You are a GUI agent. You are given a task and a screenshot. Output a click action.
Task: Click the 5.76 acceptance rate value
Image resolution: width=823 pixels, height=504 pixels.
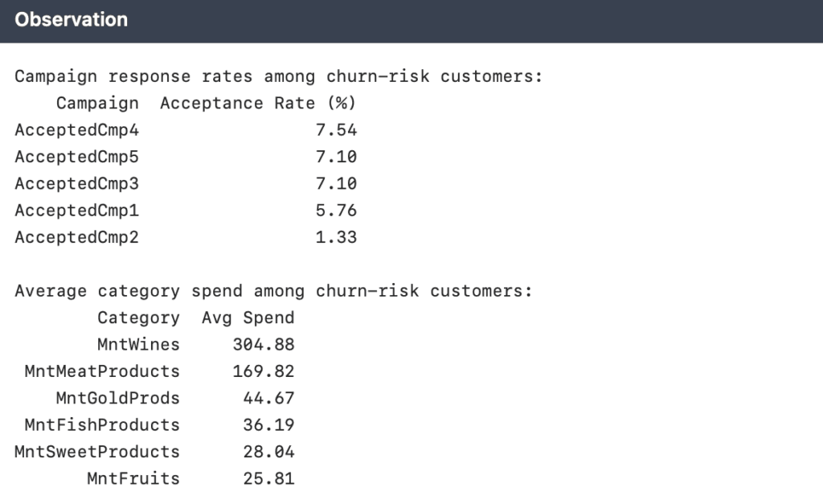pos(336,211)
